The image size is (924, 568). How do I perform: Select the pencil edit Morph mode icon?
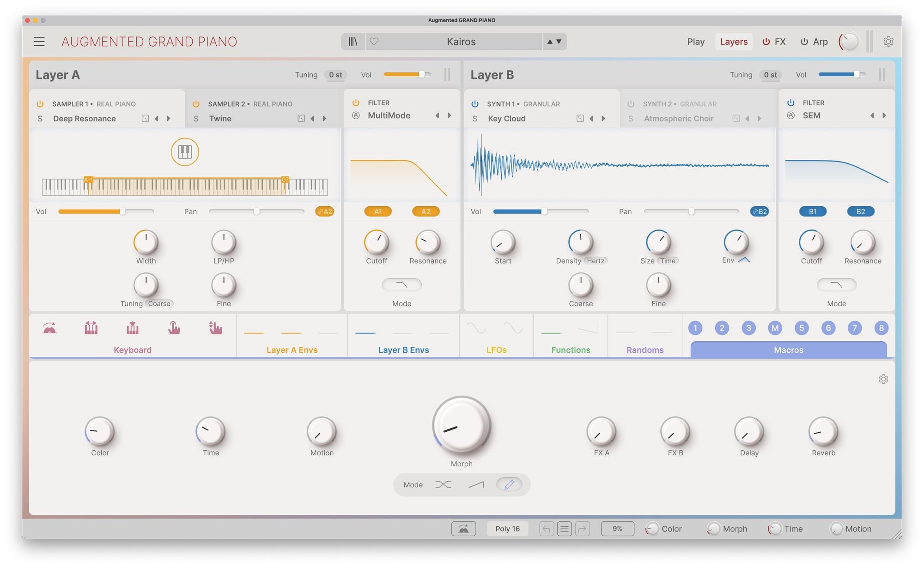(509, 484)
